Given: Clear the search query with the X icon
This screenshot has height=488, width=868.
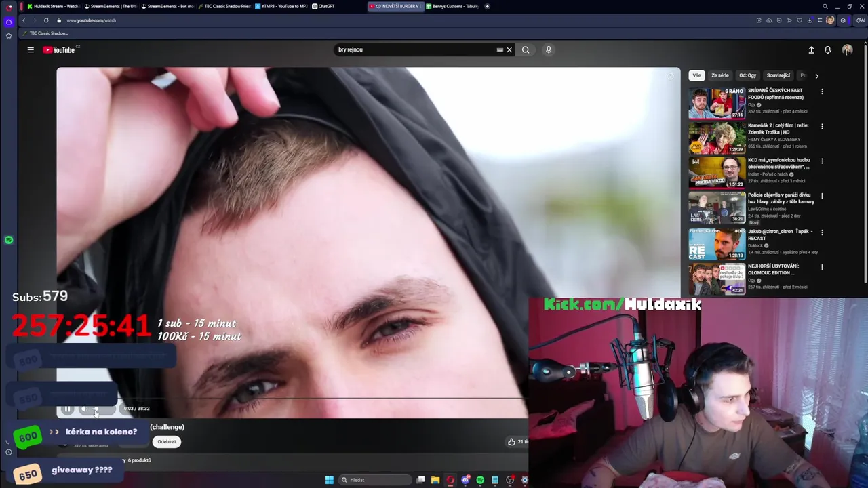Looking at the screenshot, I should 509,49.
